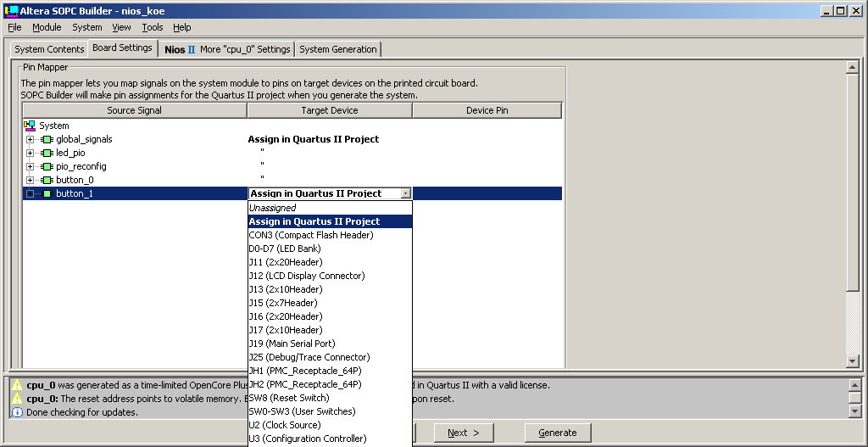This screenshot has width=868, height=447.
Task: Select CON3 (Compact Flash Header) option
Action: point(330,235)
